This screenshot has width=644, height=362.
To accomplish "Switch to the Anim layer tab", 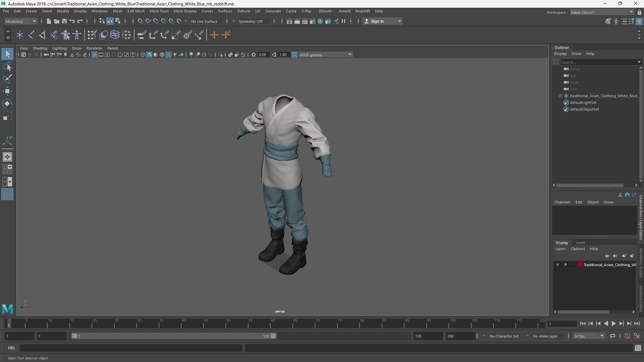I will click(581, 243).
